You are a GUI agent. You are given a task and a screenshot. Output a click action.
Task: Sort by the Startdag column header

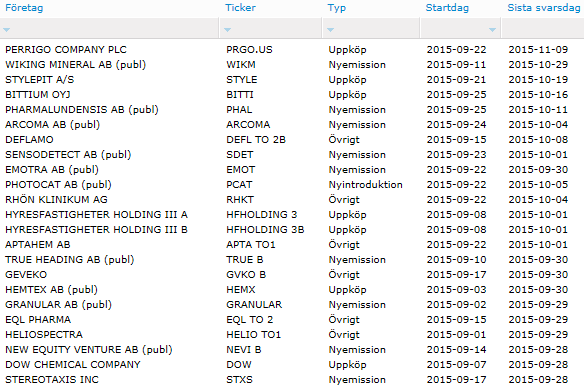[447, 8]
